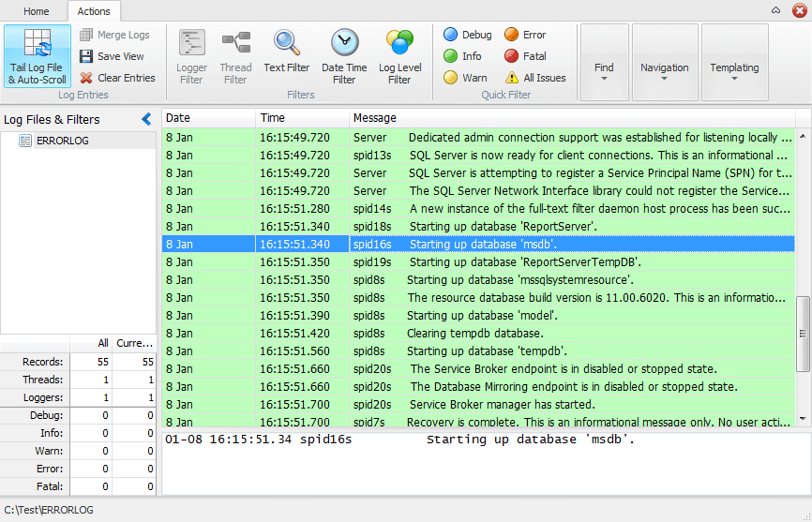812x522 pixels.
Task: Open the Text Filter magnifier tool
Action: [x=286, y=52]
